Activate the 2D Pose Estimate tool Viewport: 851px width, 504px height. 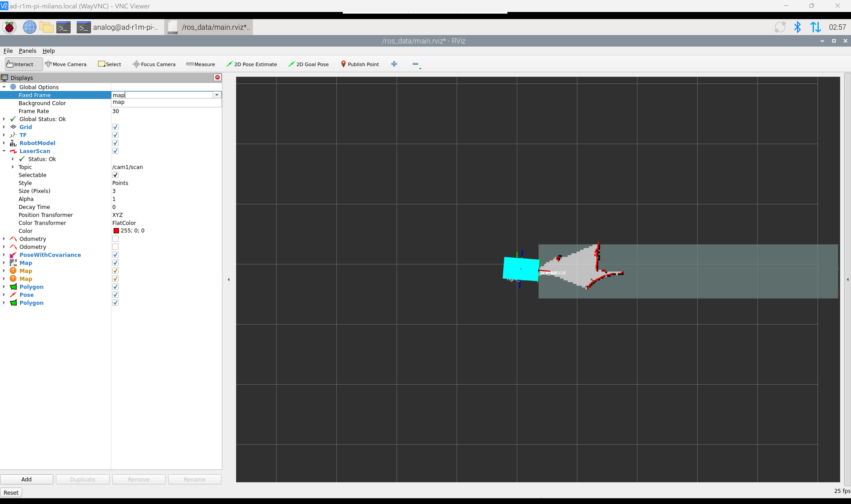pyautogui.click(x=251, y=64)
